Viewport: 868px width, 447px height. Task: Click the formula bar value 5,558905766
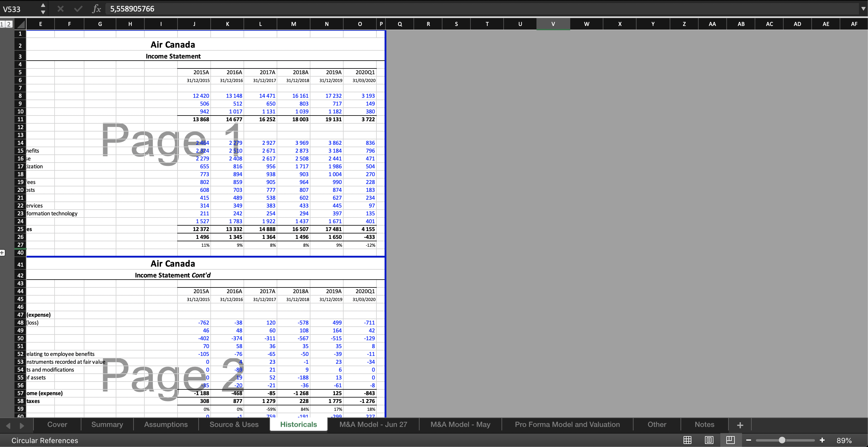click(132, 9)
